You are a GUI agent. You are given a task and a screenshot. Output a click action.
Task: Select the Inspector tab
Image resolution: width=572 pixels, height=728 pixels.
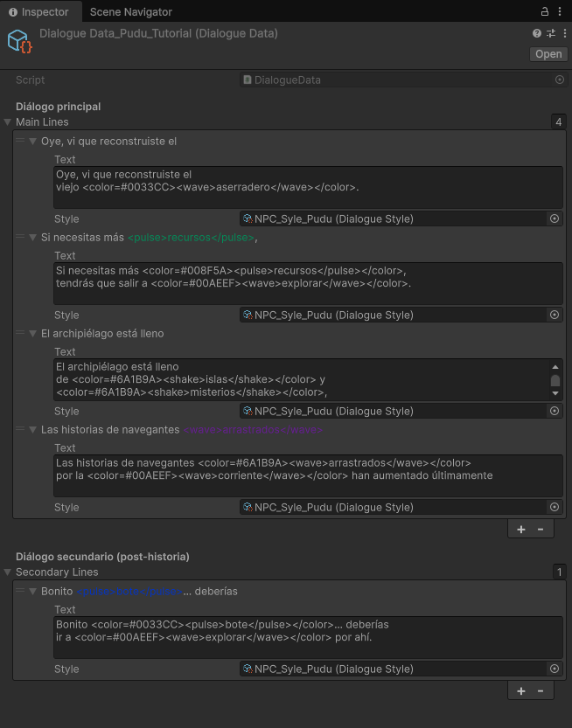point(41,12)
